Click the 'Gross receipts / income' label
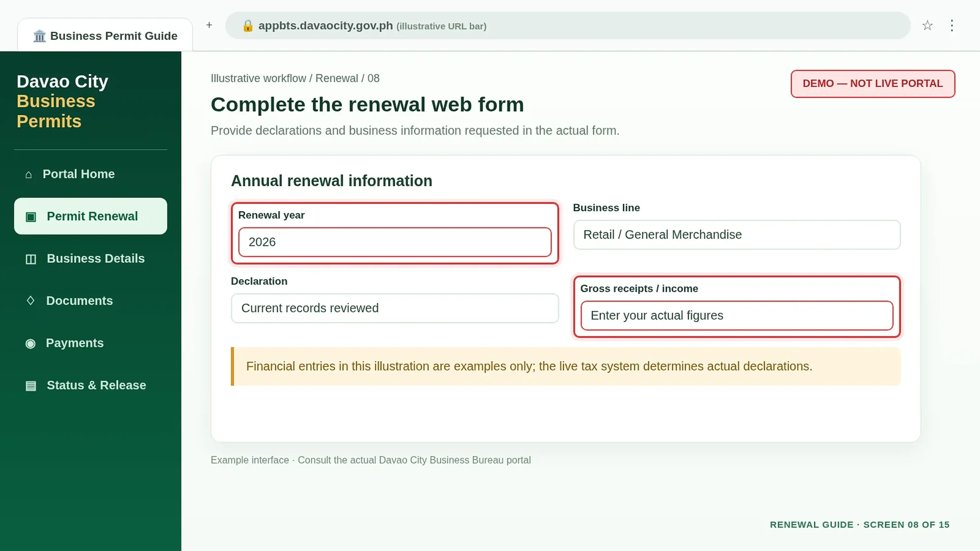This screenshot has height=551, width=980. click(639, 289)
